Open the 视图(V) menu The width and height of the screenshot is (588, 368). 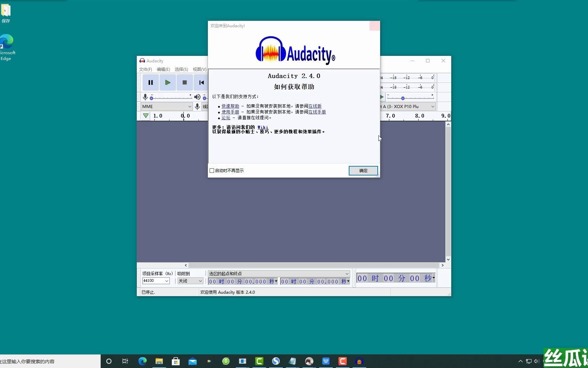pyautogui.click(x=199, y=69)
